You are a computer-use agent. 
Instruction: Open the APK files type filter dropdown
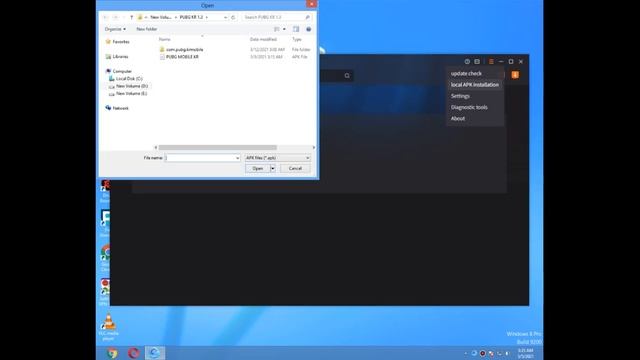click(x=277, y=158)
